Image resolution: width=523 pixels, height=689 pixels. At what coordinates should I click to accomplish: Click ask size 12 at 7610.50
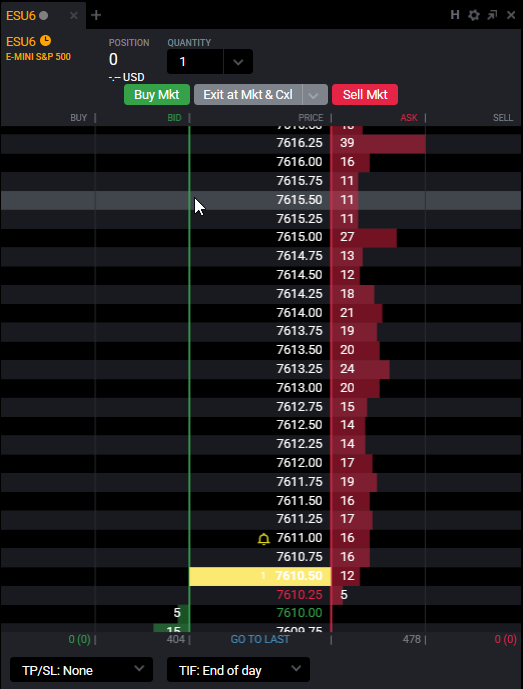(347, 576)
